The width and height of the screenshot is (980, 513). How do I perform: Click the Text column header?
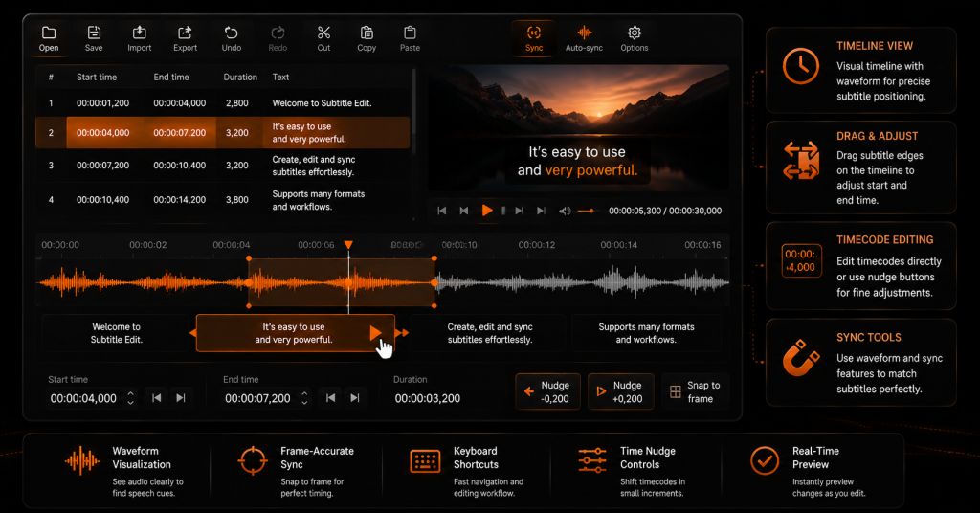point(280,77)
